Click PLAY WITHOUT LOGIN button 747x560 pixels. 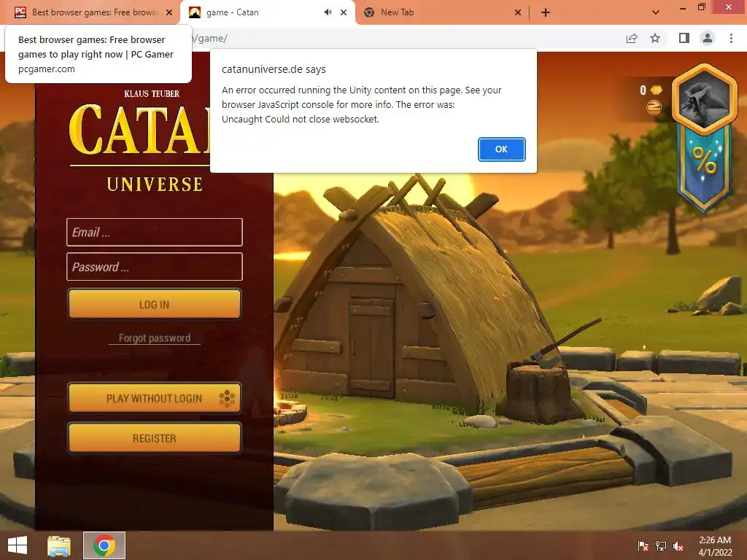coord(155,397)
